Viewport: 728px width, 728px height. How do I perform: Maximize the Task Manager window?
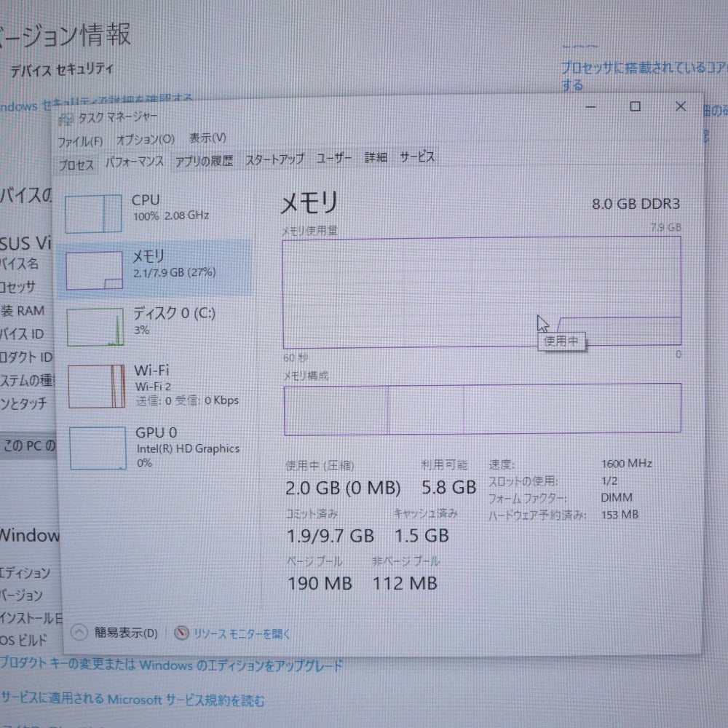coord(635,106)
